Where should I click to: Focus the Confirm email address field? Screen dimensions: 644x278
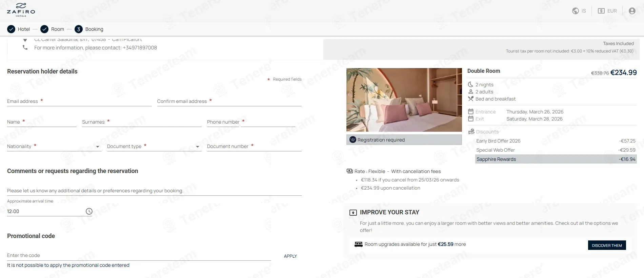click(229, 101)
